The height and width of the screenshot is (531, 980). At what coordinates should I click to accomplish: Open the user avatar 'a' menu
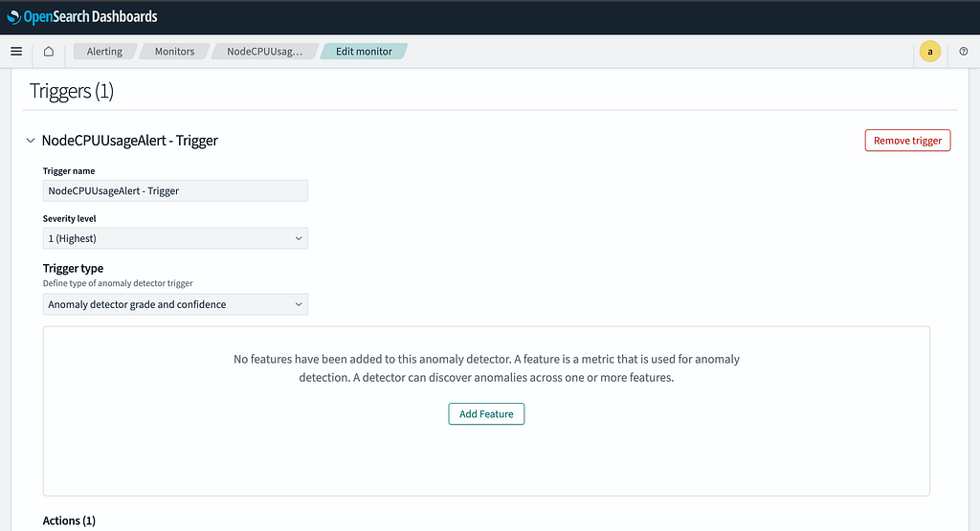pyautogui.click(x=929, y=52)
